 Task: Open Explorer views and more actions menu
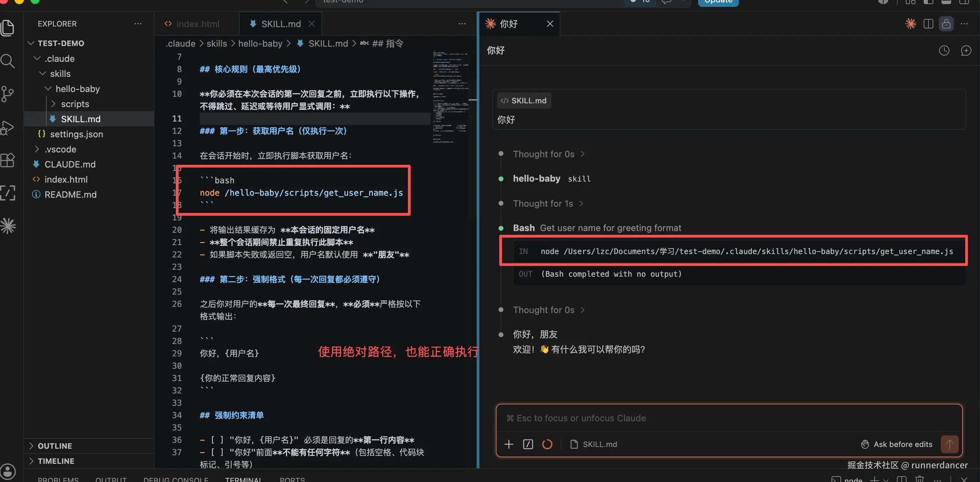[138, 24]
